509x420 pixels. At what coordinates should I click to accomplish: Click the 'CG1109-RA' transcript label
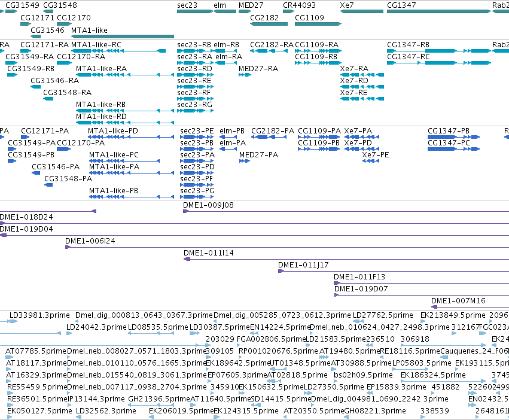[317, 44]
